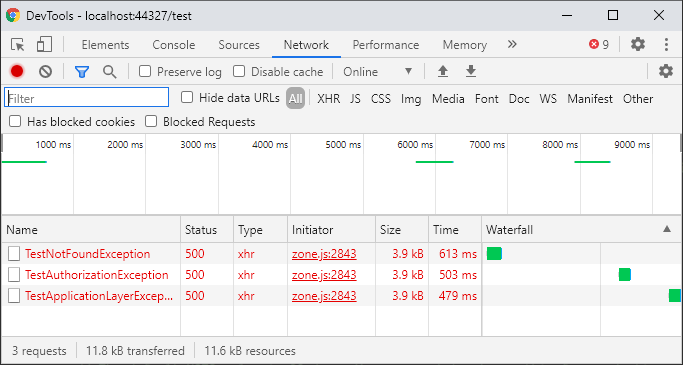
Task: Filter requests by XHR
Action: [328, 99]
